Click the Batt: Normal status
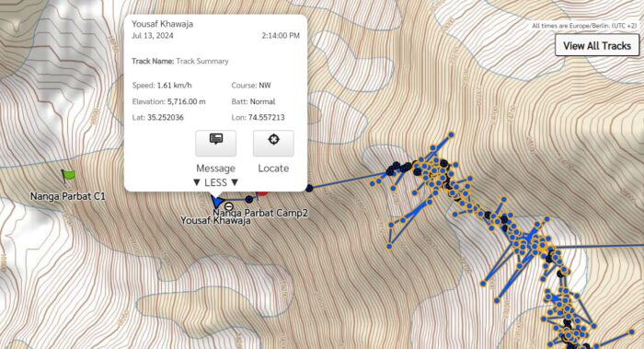Screen dimensions: 644x349 pyautogui.click(x=253, y=101)
